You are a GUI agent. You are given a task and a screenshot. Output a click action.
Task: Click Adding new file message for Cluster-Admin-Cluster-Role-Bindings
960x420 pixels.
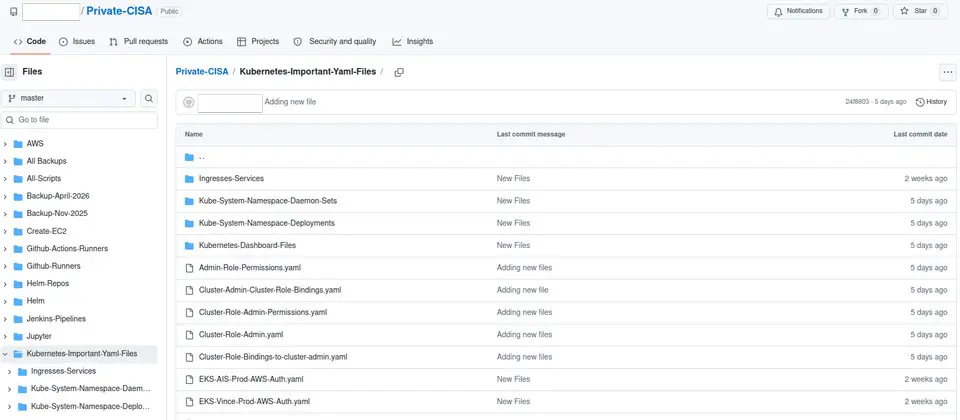click(522, 290)
